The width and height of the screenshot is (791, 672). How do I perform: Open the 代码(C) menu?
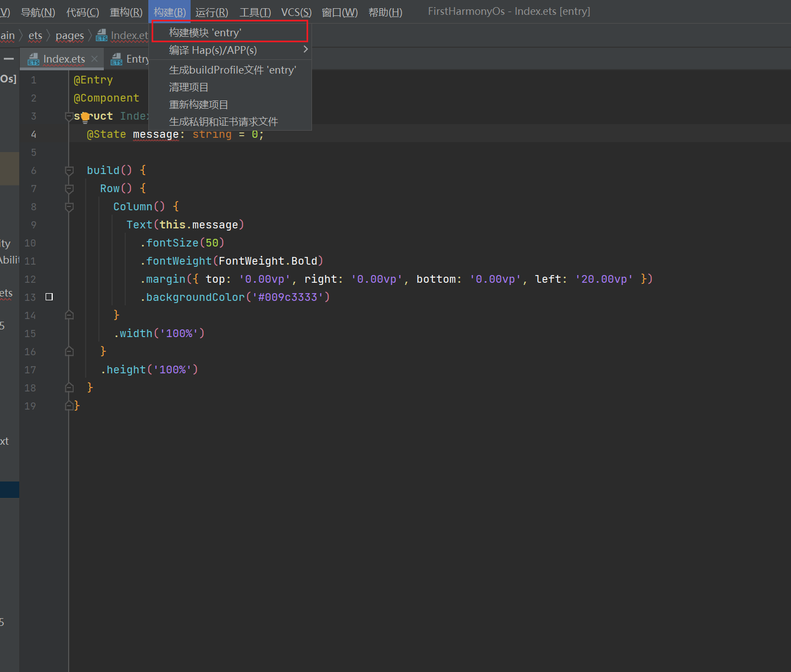point(82,12)
